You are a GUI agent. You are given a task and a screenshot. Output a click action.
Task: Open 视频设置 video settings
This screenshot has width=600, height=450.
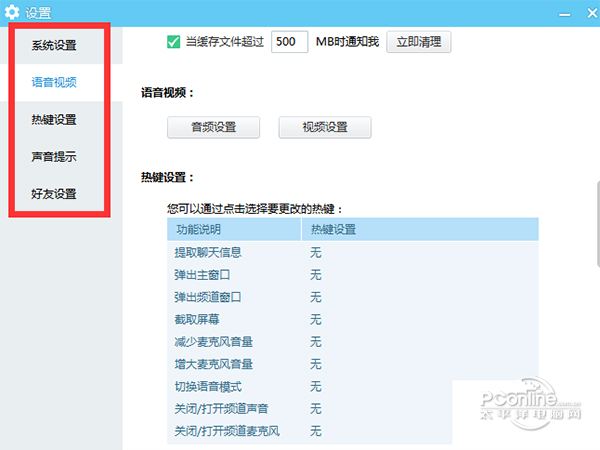[x=325, y=127]
